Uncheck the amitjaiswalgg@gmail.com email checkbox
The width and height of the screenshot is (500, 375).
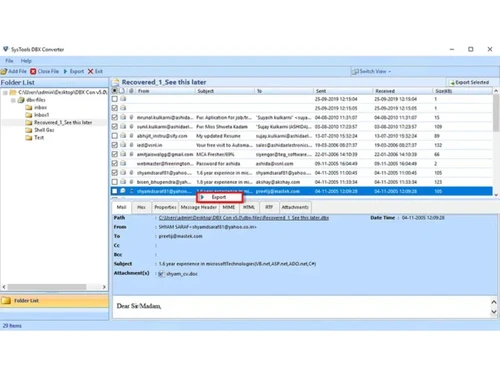(115, 154)
